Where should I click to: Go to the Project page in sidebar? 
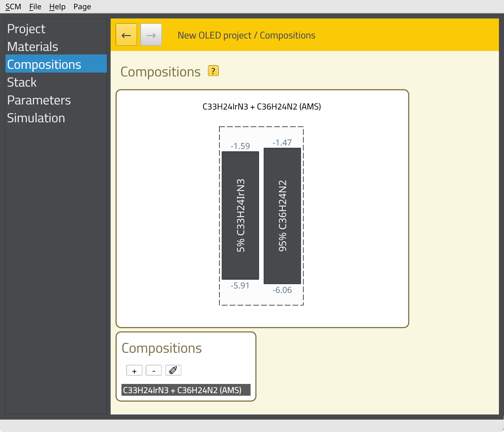26,29
